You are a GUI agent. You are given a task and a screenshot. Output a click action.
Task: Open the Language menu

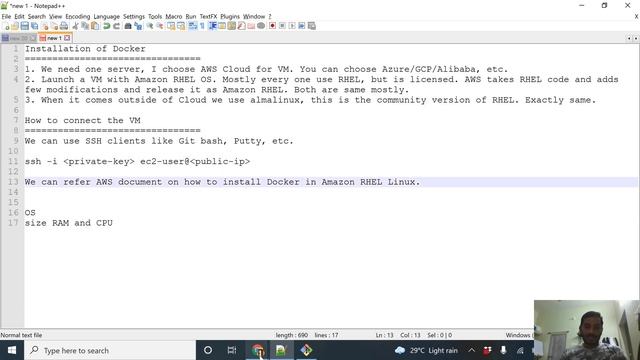click(107, 16)
